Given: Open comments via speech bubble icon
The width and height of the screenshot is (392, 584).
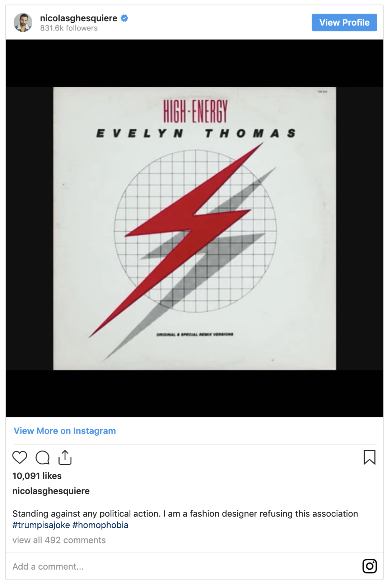Looking at the screenshot, I should (x=43, y=458).
